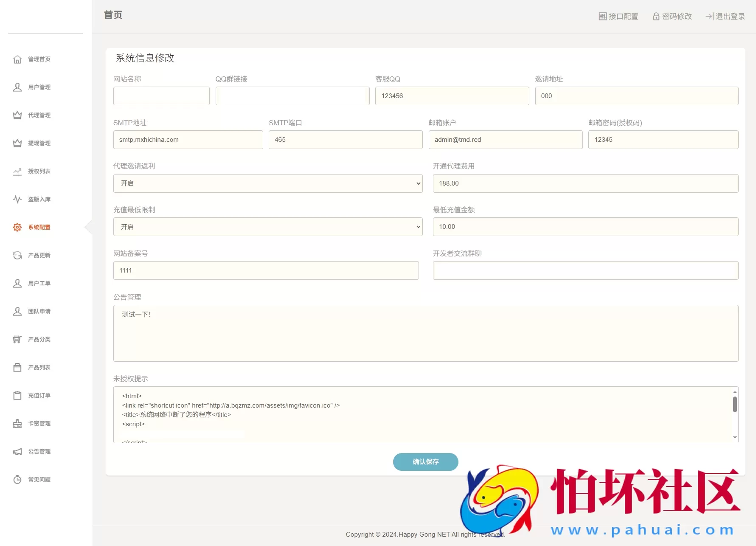This screenshot has height=546, width=756.
Task: Open 用户管理 via the user icon
Action: coord(17,87)
